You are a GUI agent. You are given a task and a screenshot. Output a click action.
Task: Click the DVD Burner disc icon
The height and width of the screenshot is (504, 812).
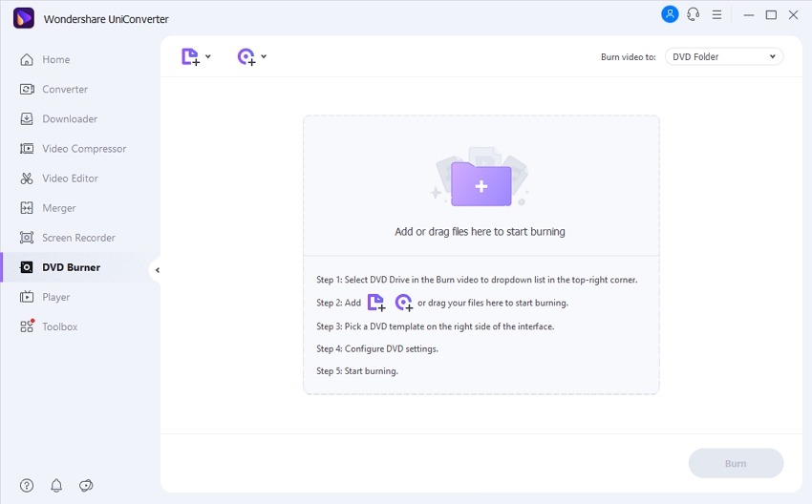point(27,267)
